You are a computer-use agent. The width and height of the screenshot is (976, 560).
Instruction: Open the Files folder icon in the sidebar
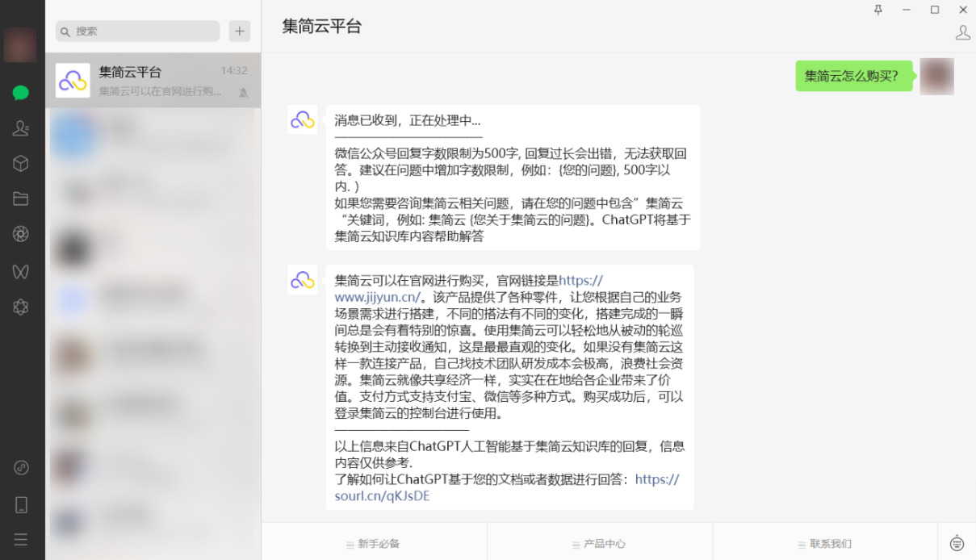coord(21,199)
